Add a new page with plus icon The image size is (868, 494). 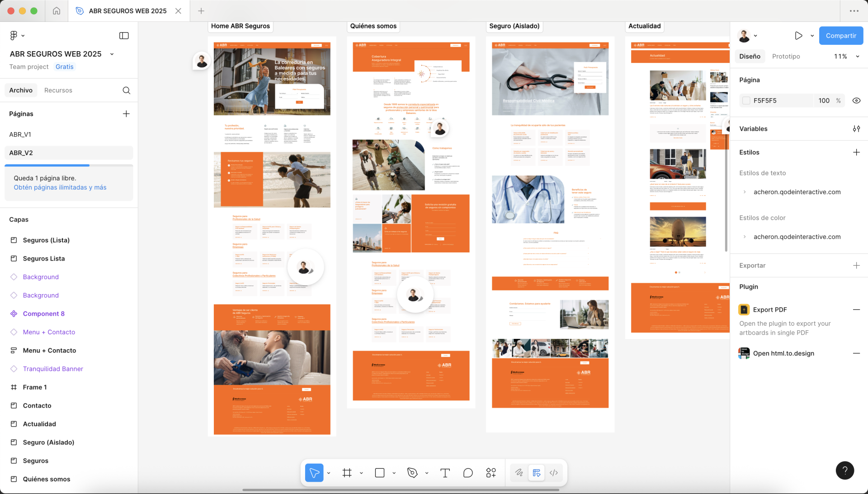126,114
